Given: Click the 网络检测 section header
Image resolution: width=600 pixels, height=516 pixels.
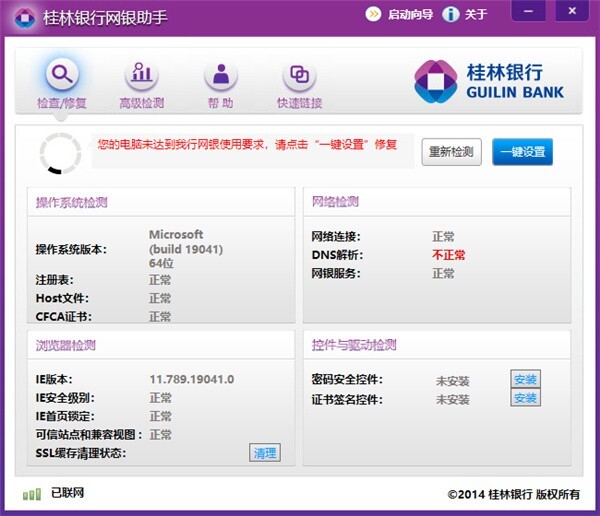Looking at the screenshot, I should [335, 201].
